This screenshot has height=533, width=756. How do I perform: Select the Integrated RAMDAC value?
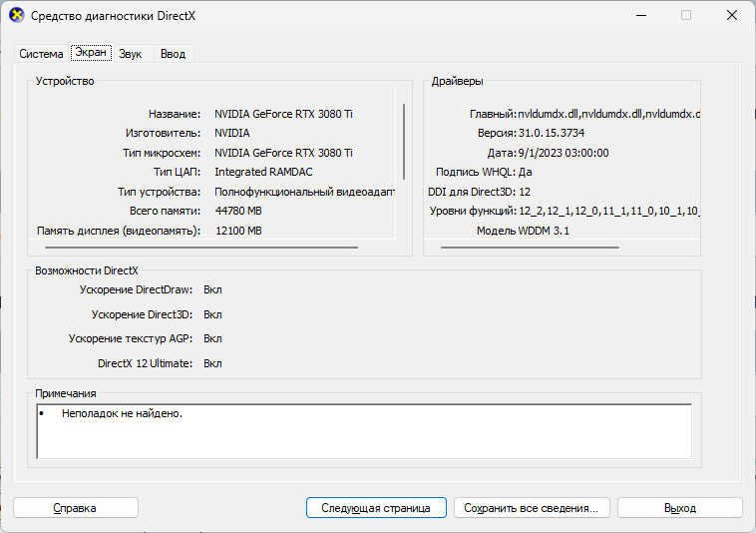tap(263, 172)
